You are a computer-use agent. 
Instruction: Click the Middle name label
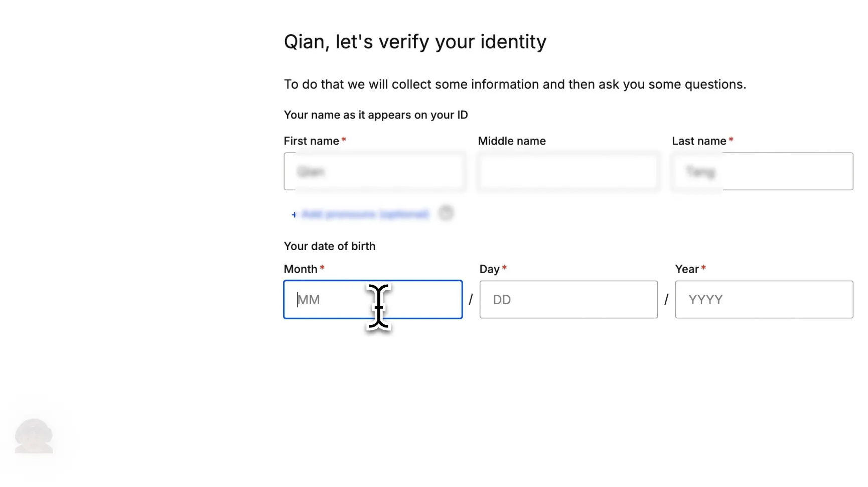512,141
